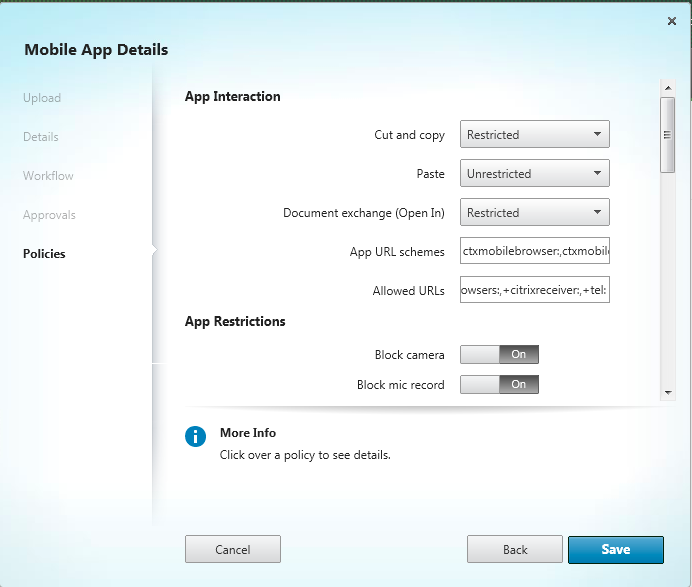Click the Back button
Viewport: 692px width, 587px height.
[x=515, y=550]
